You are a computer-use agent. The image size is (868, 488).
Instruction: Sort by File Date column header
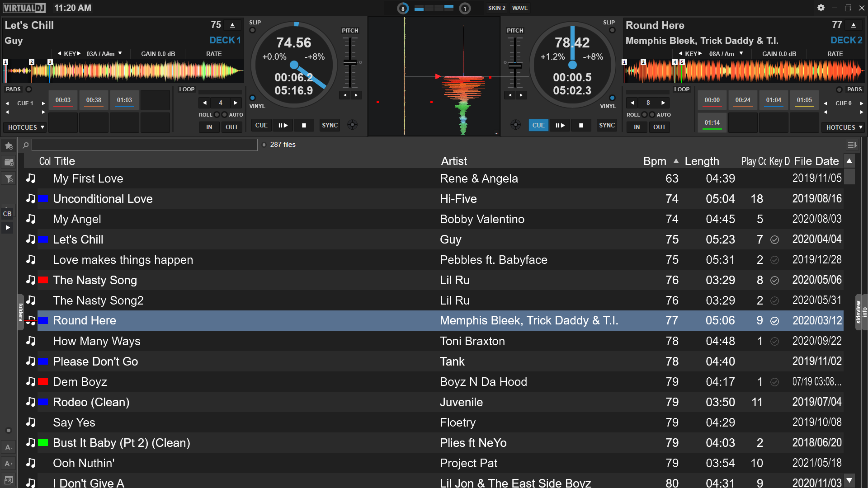pos(816,161)
